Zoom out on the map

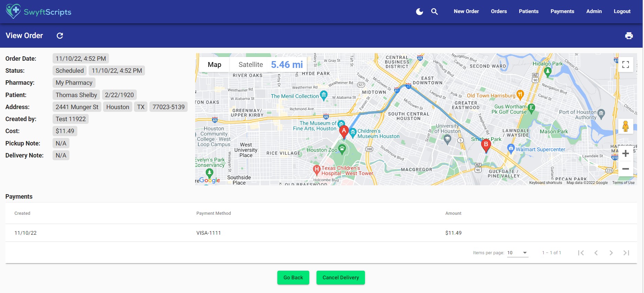click(625, 169)
